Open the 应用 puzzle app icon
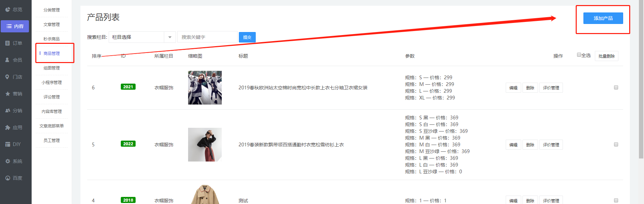The height and width of the screenshot is (204, 644). [x=8, y=127]
